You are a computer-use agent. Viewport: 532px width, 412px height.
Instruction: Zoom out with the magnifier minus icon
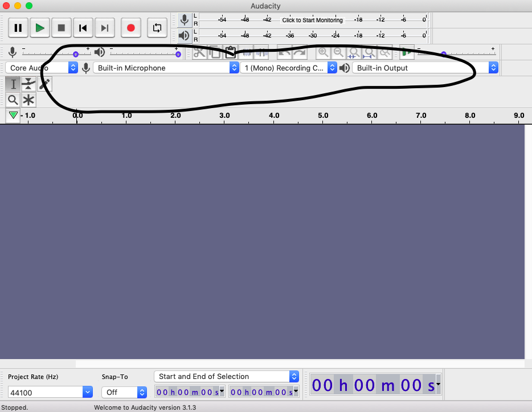pyautogui.click(x=338, y=52)
